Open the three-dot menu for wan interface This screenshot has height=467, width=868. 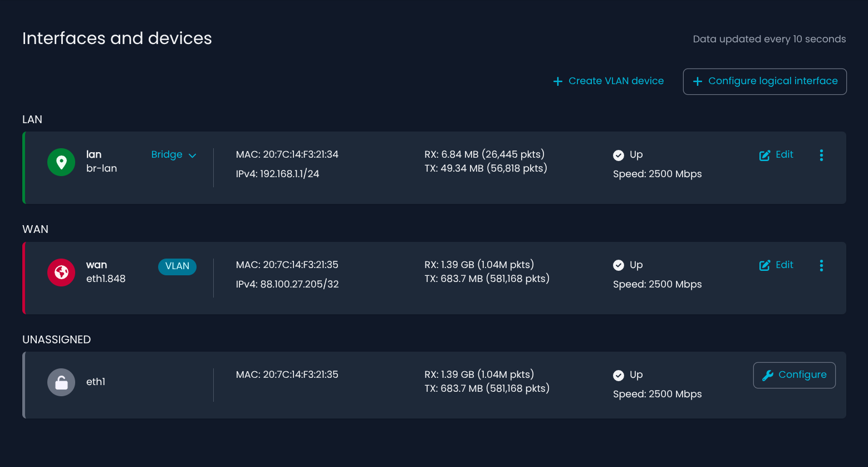pos(821,266)
